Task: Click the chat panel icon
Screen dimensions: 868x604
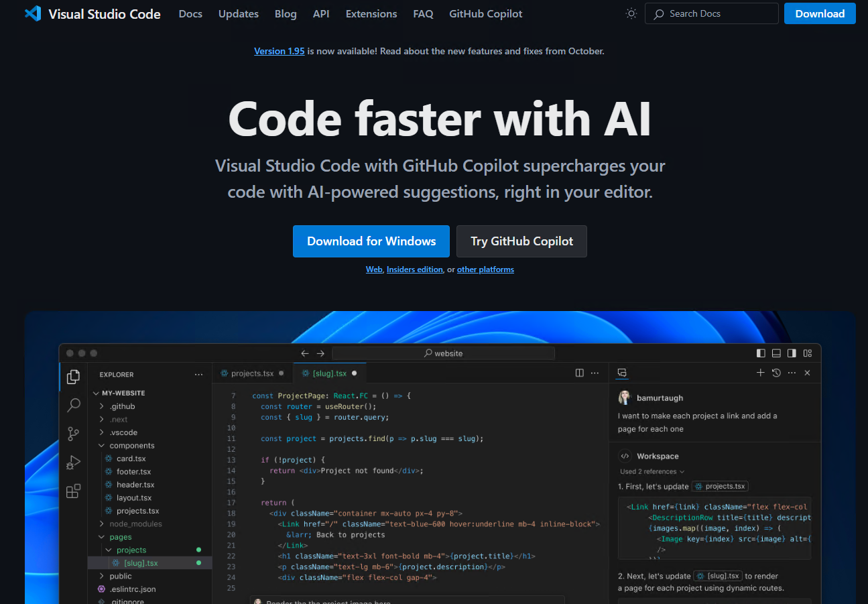Action: pyautogui.click(x=622, y=373)
